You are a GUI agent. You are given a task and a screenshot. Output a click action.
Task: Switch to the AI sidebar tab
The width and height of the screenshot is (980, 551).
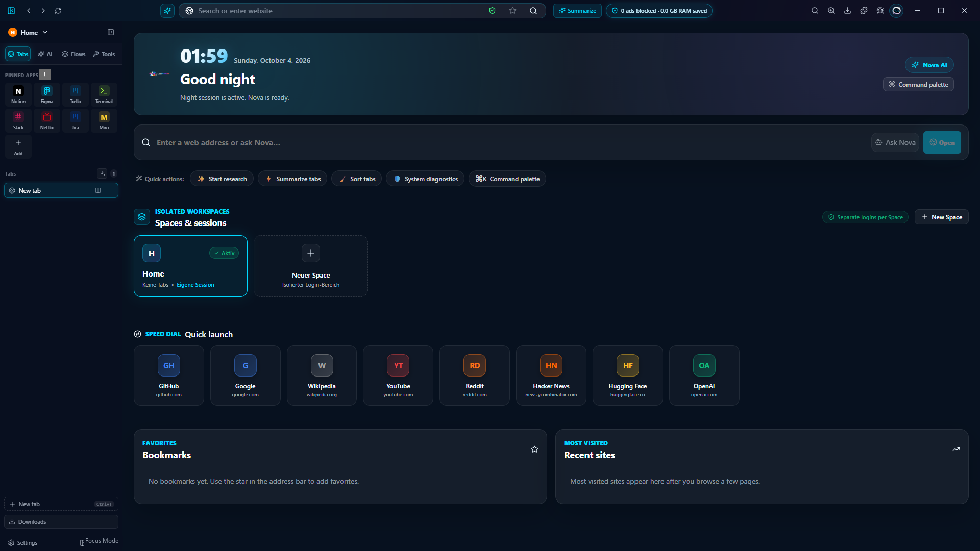45,54
